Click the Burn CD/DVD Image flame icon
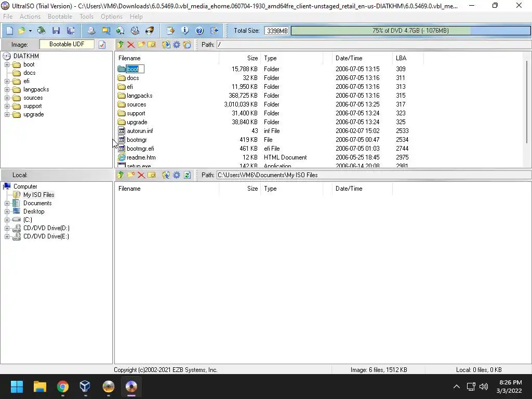This screenshot has height=399, width=532. (x=150, y=31)
